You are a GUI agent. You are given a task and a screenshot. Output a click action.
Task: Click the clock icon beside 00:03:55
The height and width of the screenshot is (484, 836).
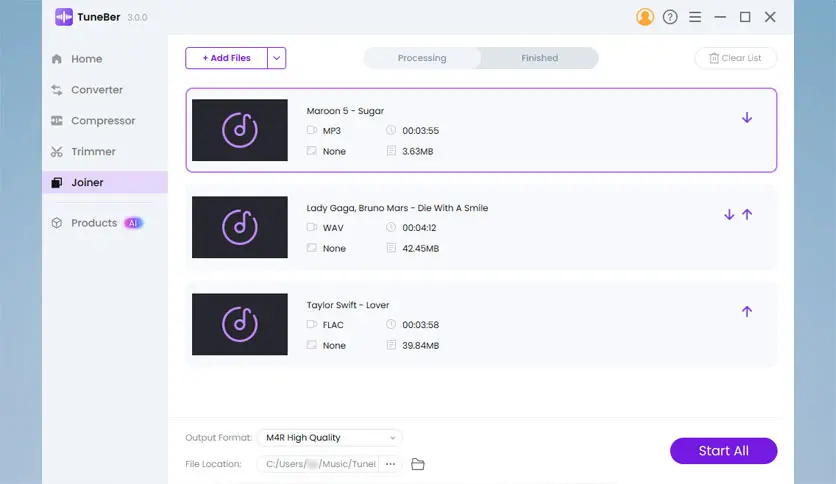pyautogui.click(x=391, y=130)
